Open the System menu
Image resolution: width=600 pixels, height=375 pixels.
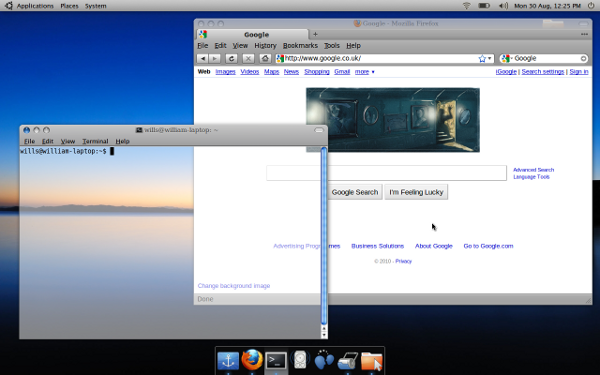[96, 6]
